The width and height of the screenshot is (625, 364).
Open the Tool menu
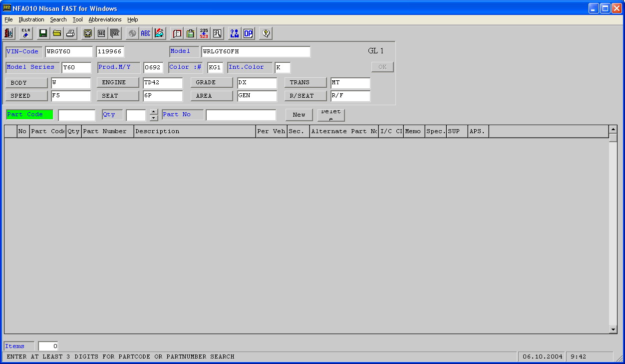pyautogui.click(x=77, y=19)
